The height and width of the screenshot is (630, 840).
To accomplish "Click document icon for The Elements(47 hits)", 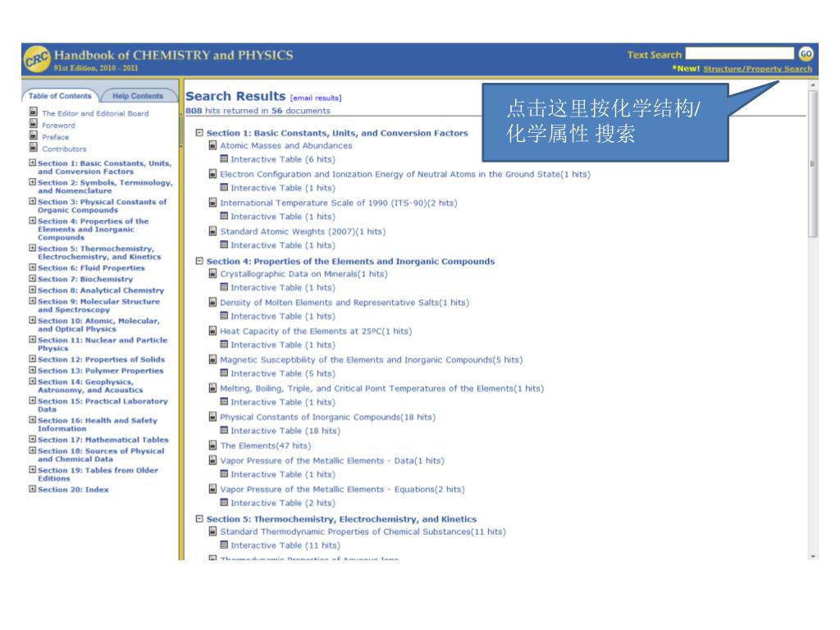I will (212, 445).
